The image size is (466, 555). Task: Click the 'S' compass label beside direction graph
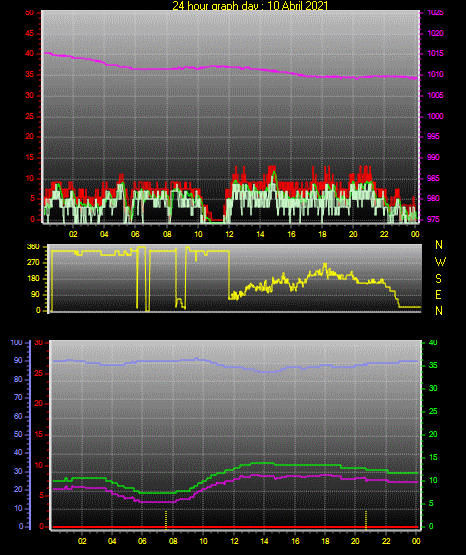438,279
